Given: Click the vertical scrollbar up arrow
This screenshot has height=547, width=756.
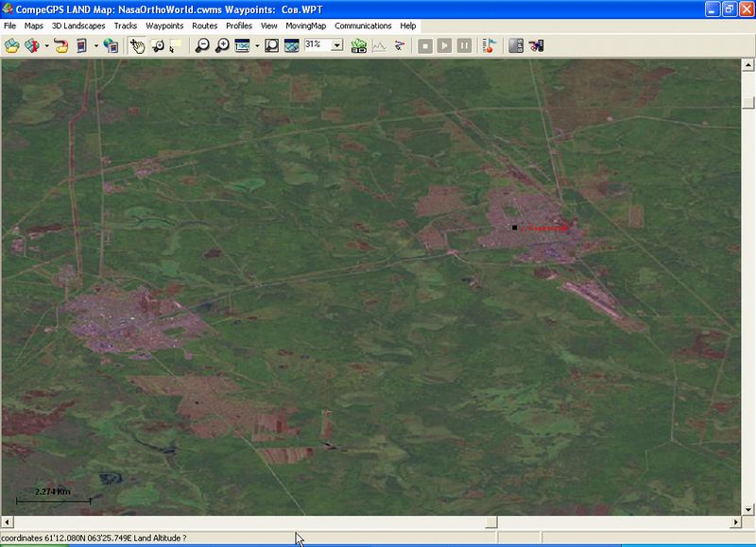Looking at the screenshot, I should (747, 65).
